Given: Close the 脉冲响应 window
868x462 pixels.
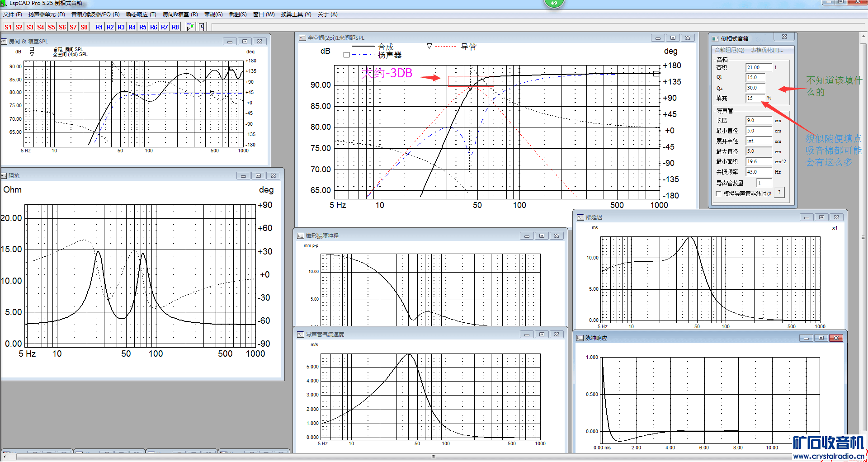Looking at the screenshot, I should point(836,338).
